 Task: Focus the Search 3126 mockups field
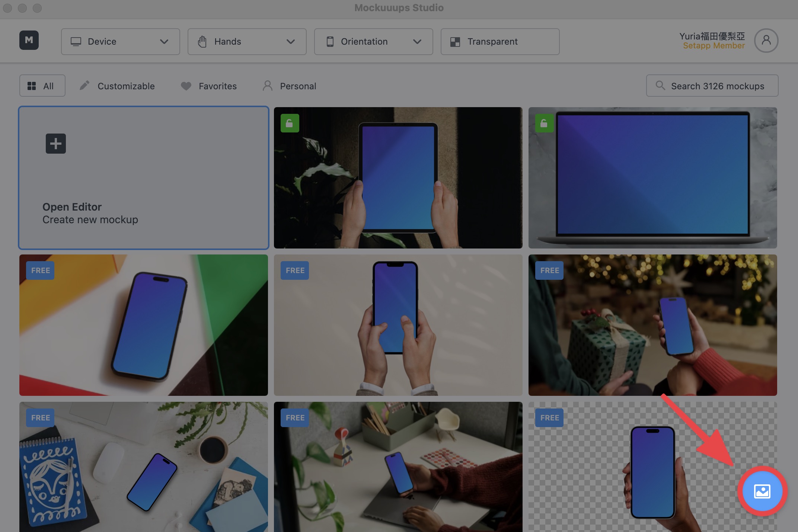(x=712, y=86)
